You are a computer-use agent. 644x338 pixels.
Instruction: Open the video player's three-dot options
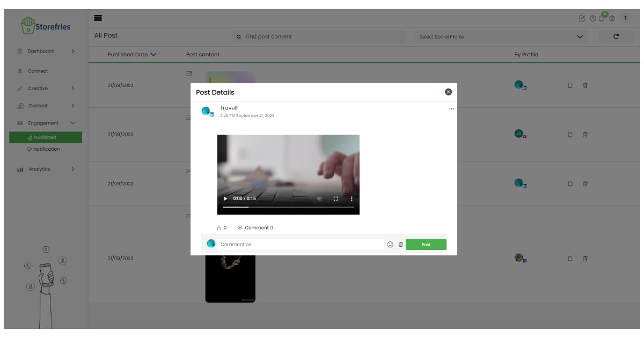(x=352, y=199)
